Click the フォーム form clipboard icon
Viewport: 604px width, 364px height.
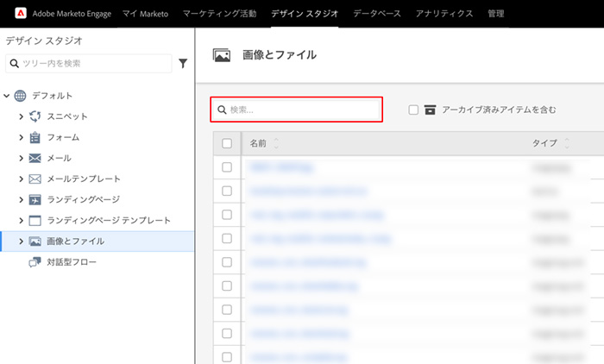pyautogui.click(x=35, y=137)
